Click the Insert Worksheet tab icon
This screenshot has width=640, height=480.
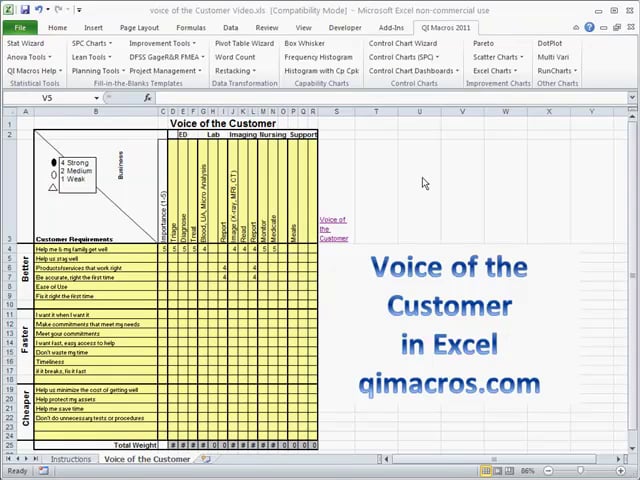(x=206, y=459)
